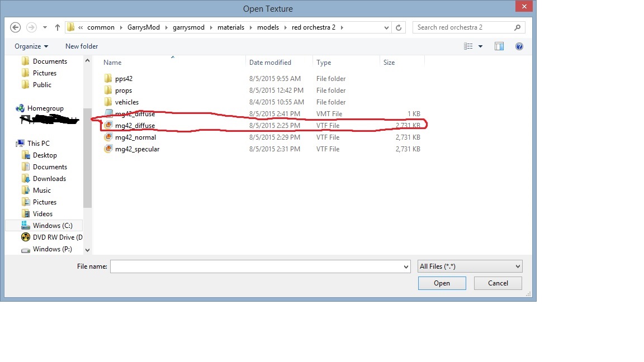
Task: Close the Open Texture dialog
Action: (x=524, y=6)
